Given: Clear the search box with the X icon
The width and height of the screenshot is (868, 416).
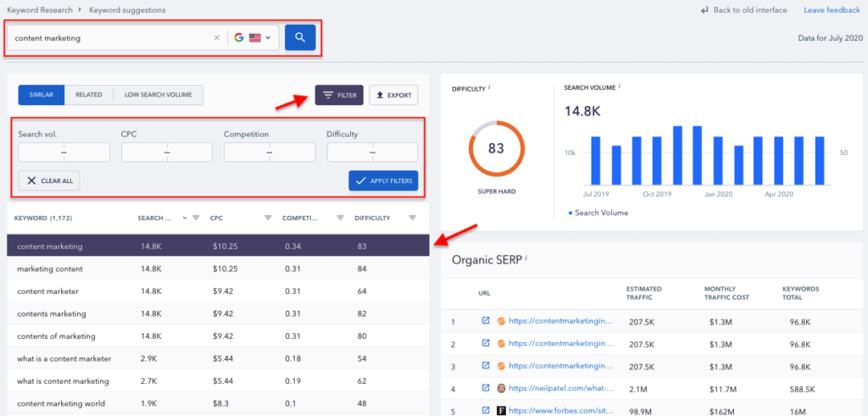Looking at the screenshot, I should (x=216, y=38).
